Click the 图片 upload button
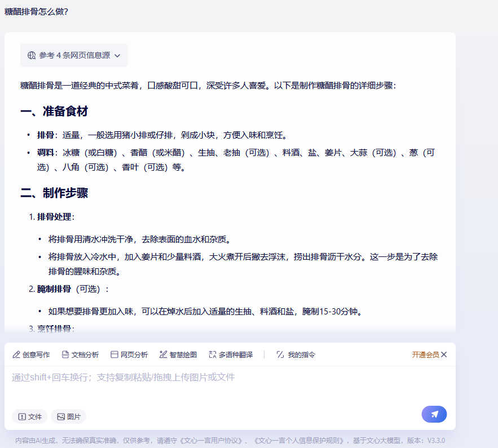The image size is (498, 448). tap(68, 416)
